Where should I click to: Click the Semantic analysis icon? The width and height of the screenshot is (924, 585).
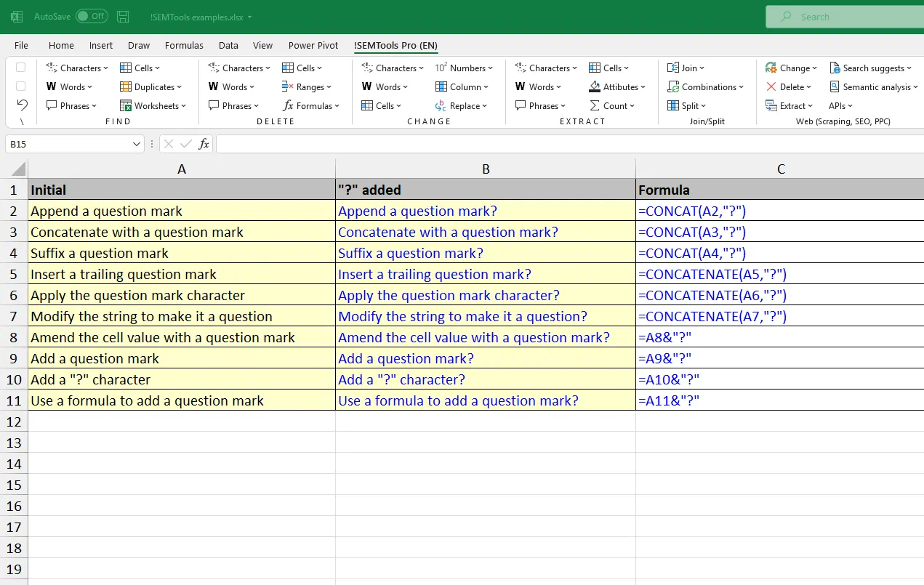tap(835, 86)
